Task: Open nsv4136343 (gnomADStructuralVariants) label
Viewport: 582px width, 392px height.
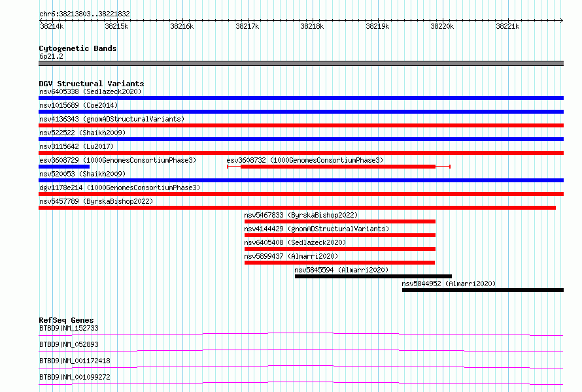Action: [112, 119]
